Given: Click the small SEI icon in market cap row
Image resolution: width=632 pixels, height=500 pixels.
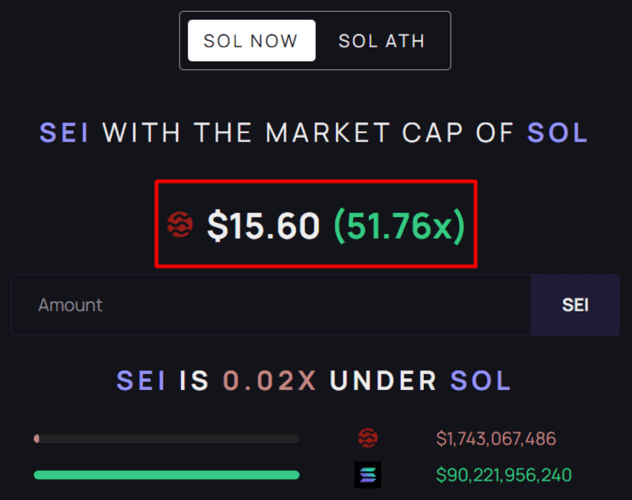Looking at the screenshot, I should tap(367, 438).
